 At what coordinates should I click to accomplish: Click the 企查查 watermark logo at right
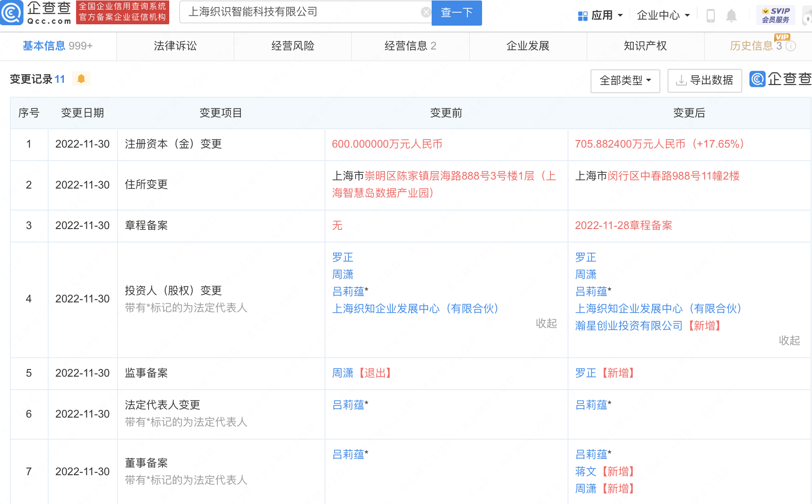pos(780,79)
